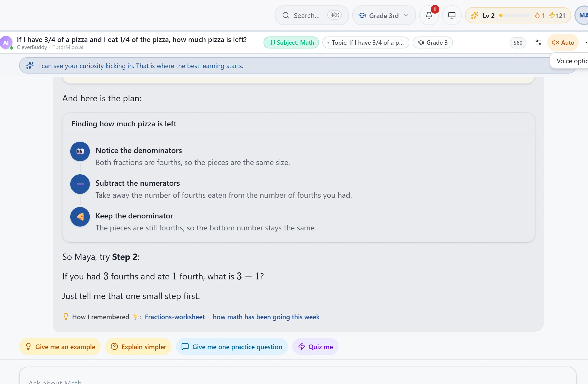Click the Finding how much pizza is left heading
This screenshot has width=588, height=384.
pyautogui.click(x=124, y=124)
